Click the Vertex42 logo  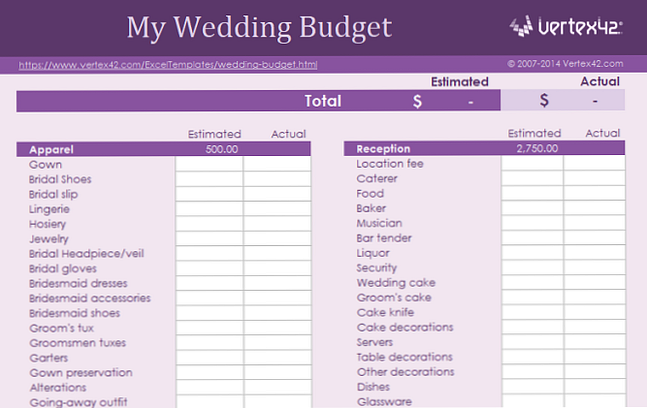tap(566, 26)
